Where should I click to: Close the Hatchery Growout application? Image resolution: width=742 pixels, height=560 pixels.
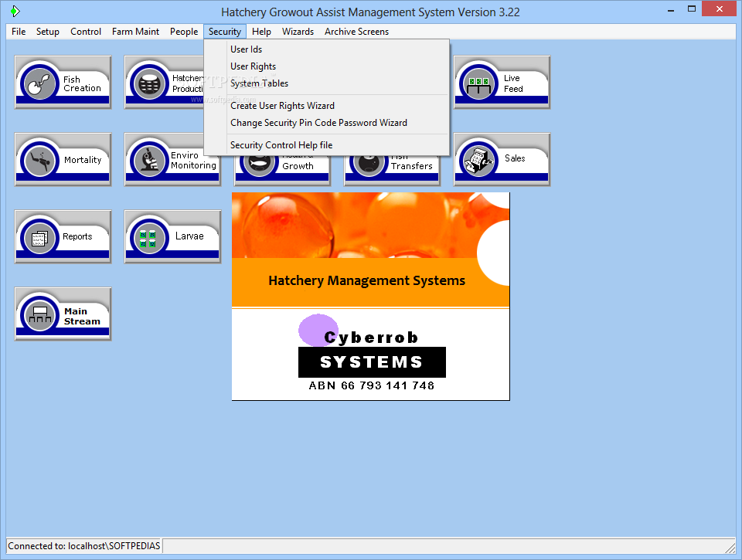720,9
